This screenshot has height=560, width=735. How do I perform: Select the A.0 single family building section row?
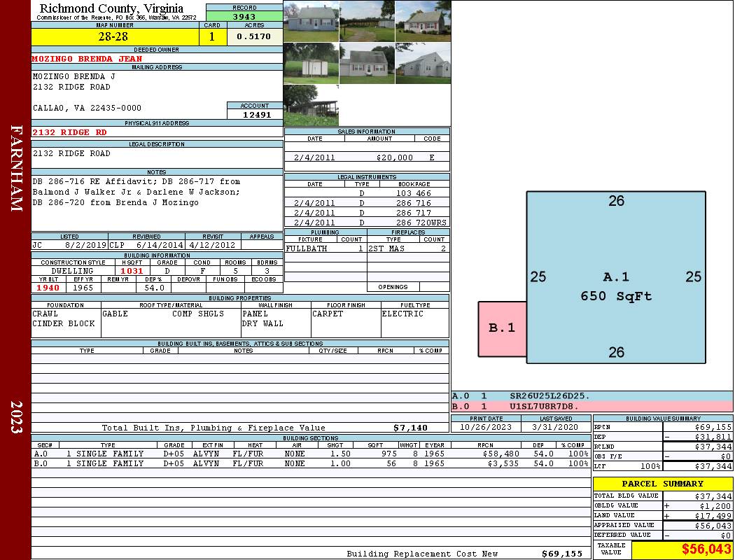point(311,454)
